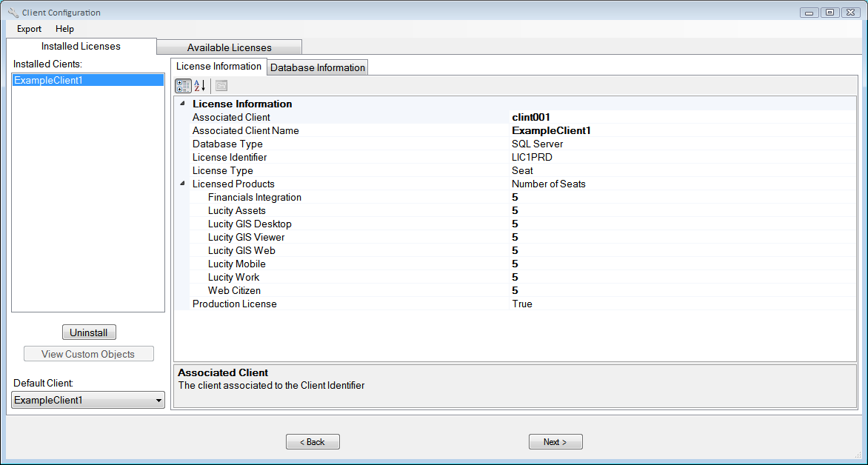Open the Export menu
The width and height of the screenshot is (868, 465).
[30, 29]
